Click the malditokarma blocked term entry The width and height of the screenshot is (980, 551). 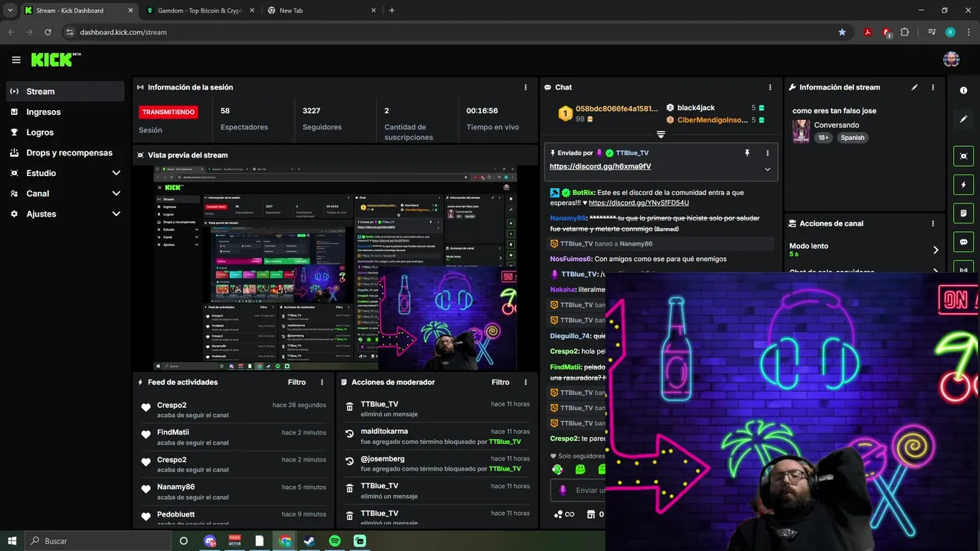[437, 436]
